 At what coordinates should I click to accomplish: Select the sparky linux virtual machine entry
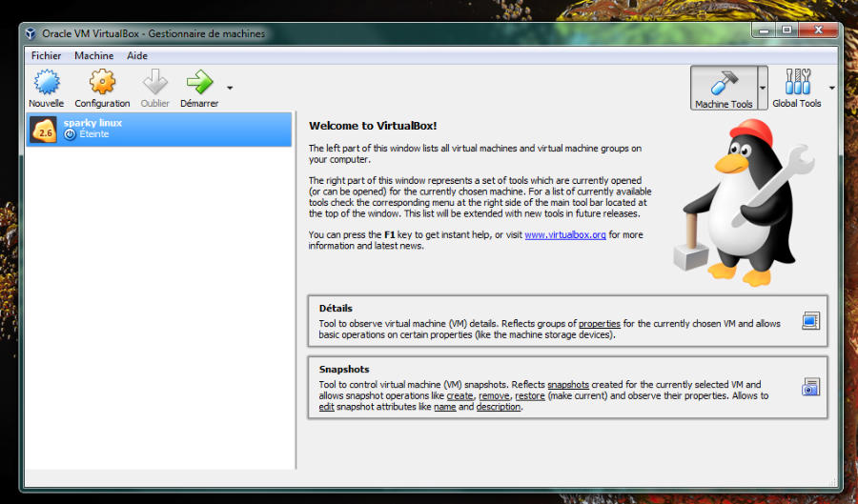[x=158, y=130]
